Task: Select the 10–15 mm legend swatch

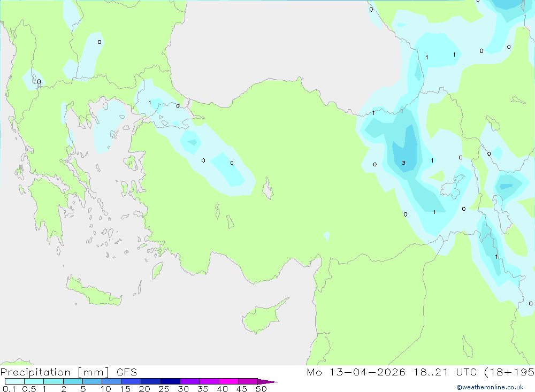Action: [112, 381]
